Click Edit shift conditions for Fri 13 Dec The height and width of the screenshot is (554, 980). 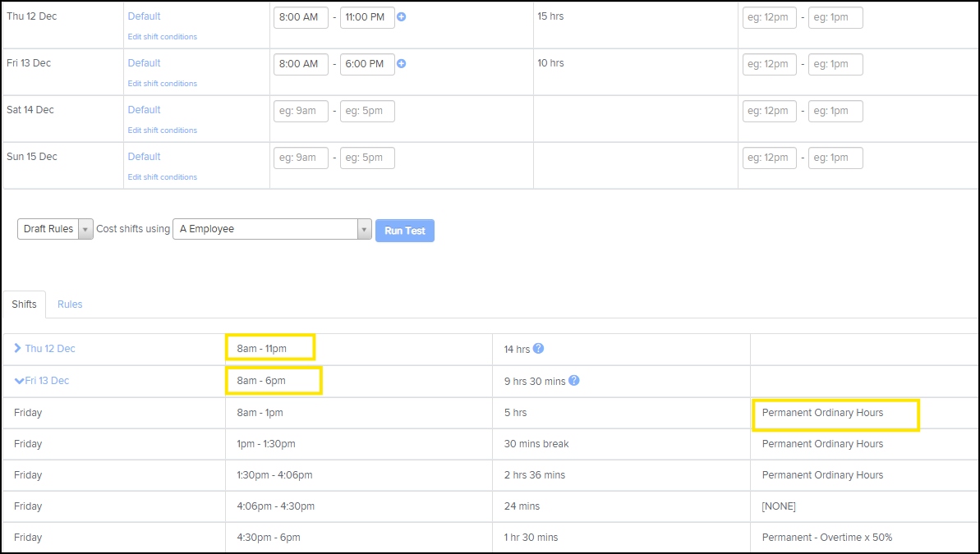click(162, 84)
